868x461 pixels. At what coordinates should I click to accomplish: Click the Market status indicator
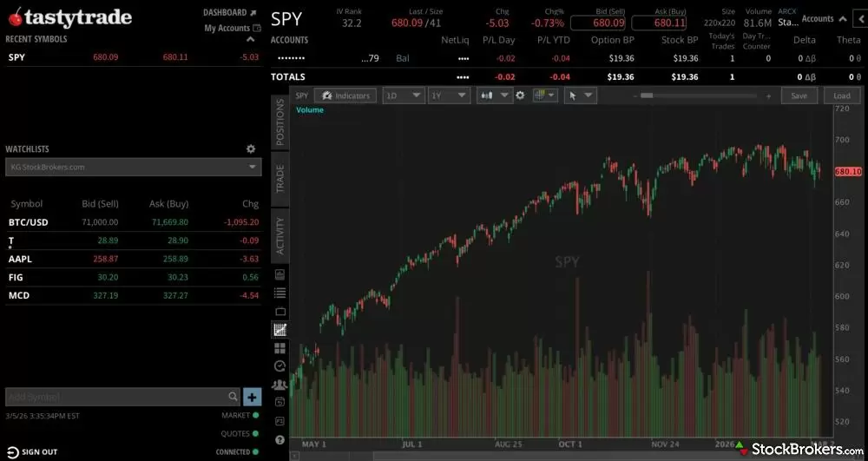click(240, 416)
